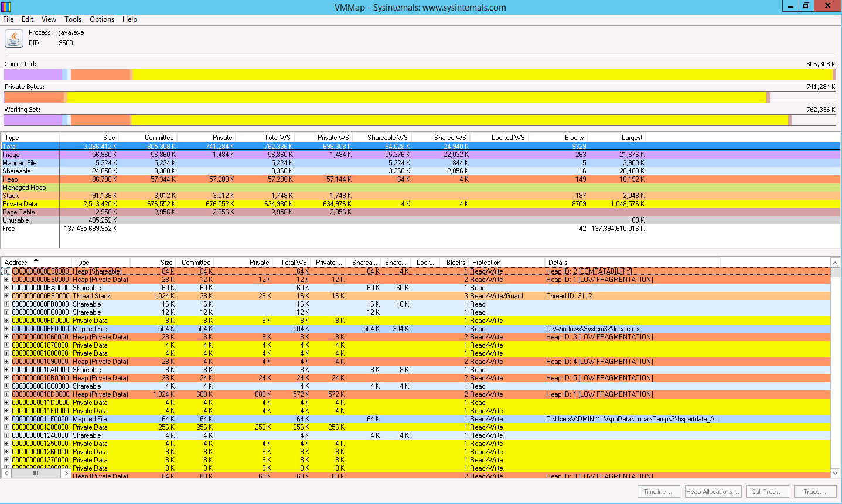The height and width of the screenshot is (504, 842).
Task: Sort details by Protection column header
Action: tap(507, 263)
